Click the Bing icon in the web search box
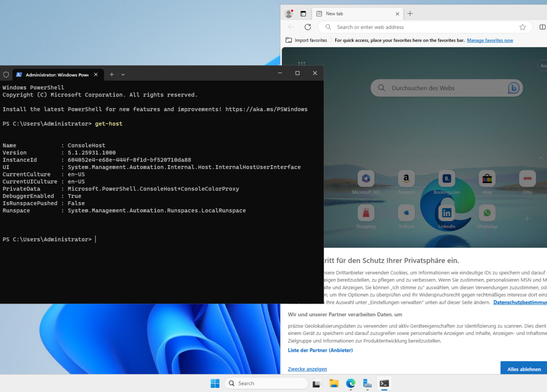Image resolution: width=547 pixels, height=392 pixels. click(513, 88)
